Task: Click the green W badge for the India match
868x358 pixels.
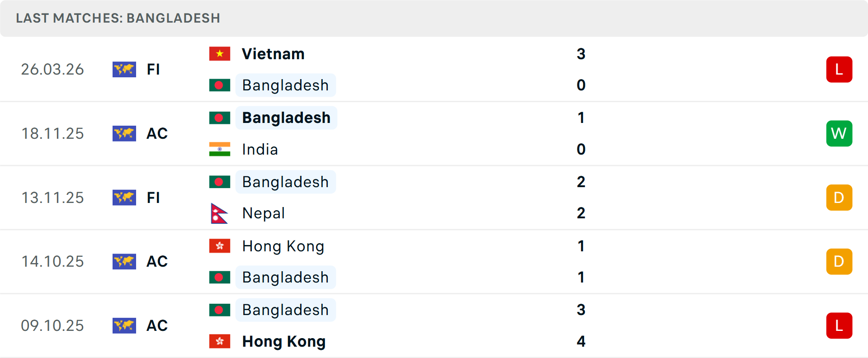Action: click(x=839, y=133)
